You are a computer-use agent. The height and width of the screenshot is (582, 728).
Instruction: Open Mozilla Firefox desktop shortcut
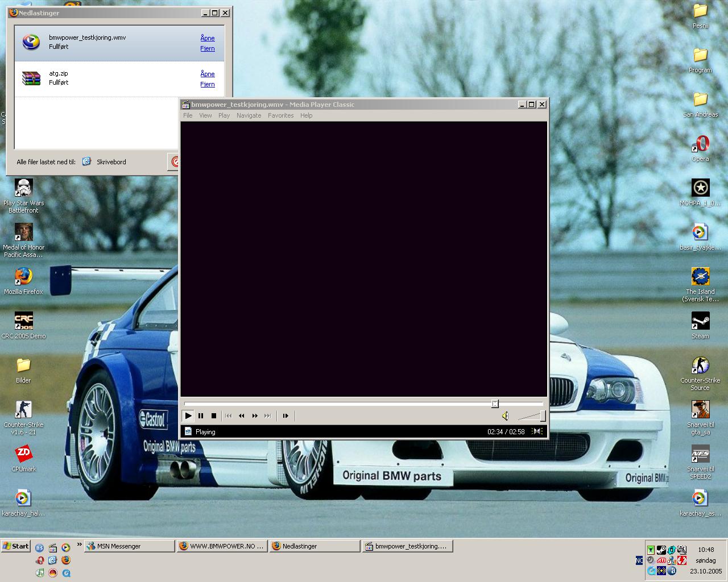coord(23,281)
